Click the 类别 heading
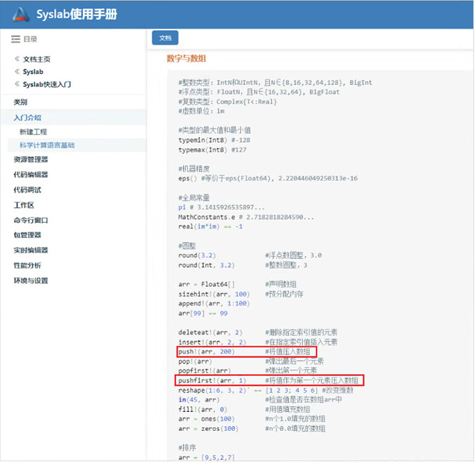 [20, 102]
